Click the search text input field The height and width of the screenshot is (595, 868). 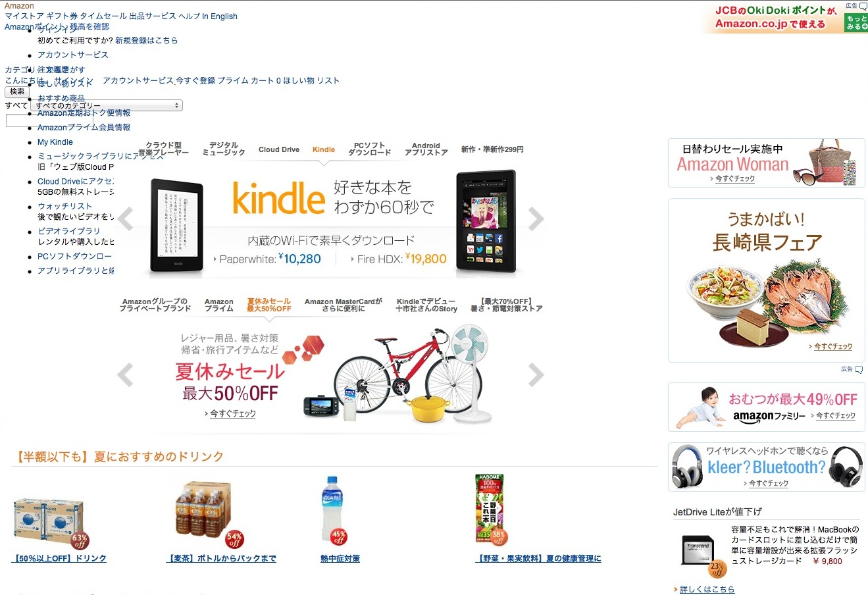click(49, 120)
